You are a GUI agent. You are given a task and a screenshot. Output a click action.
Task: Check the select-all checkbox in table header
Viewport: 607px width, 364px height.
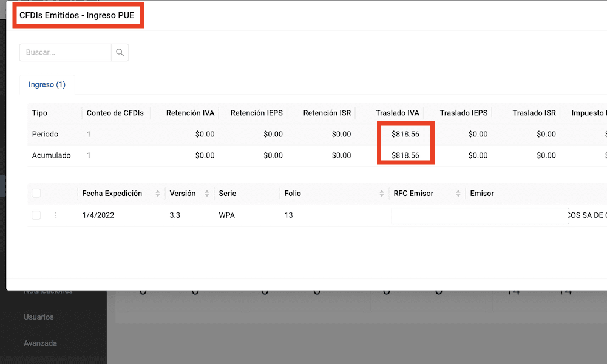[35, 192]
